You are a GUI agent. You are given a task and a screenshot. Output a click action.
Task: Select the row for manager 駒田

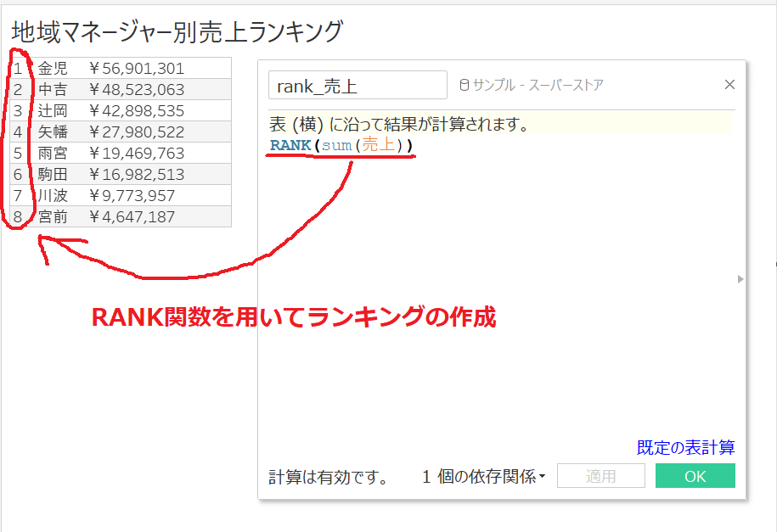[x=121, y=174]
